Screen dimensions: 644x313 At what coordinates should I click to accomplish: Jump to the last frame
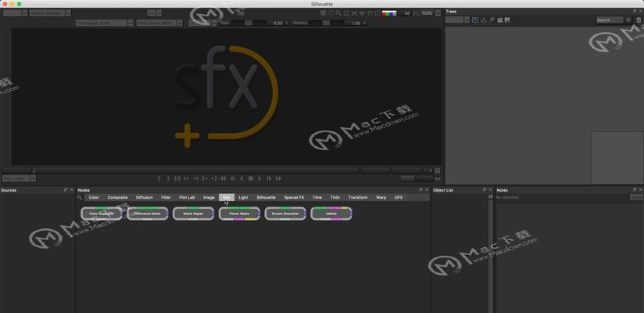[278, 178]
